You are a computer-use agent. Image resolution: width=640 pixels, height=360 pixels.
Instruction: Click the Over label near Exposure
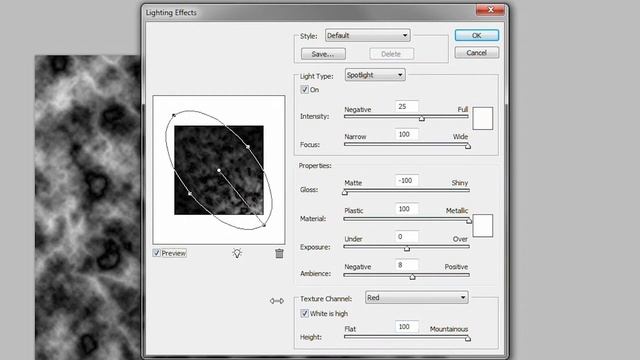point(460,239)
